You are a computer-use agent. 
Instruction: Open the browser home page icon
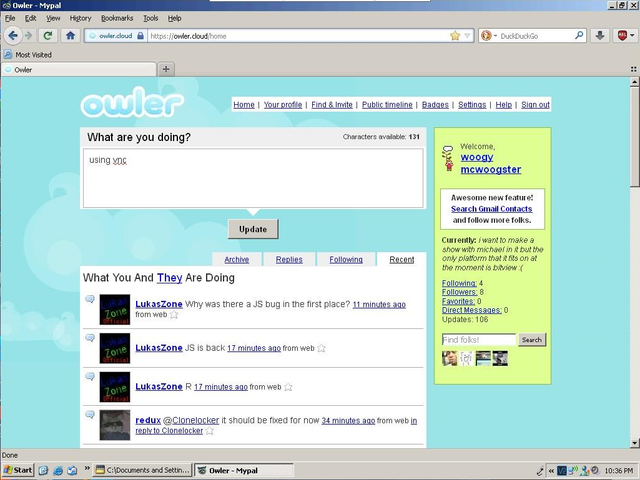click(70, 36)
